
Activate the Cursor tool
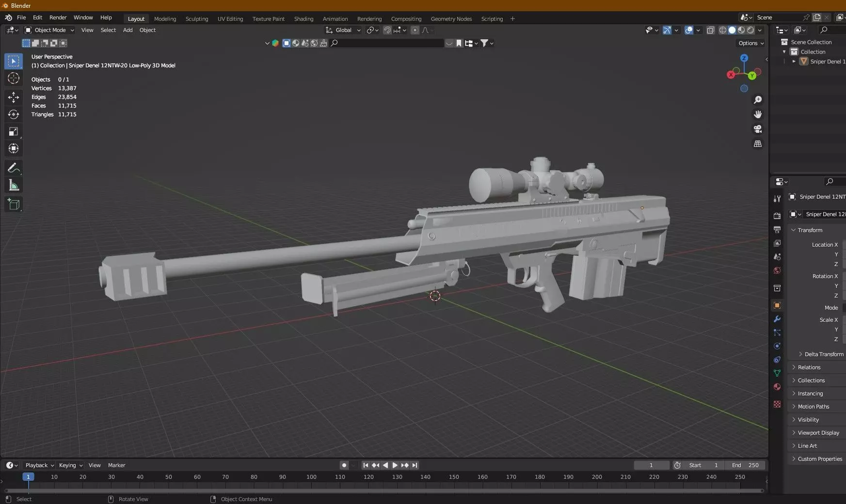pos(14,78)
